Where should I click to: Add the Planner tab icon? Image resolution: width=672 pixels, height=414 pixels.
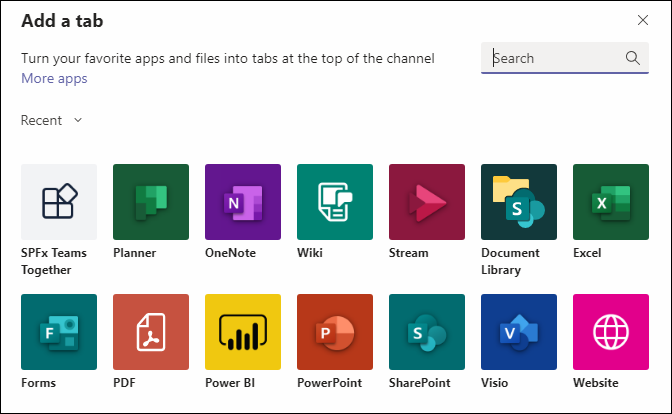[151, 202]
